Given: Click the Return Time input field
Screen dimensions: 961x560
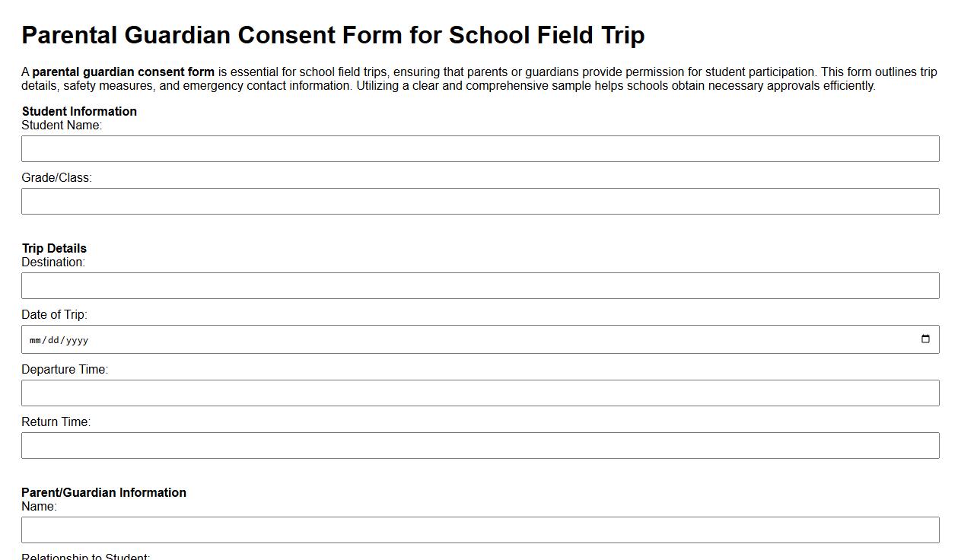Looking at the screenshot, I should pos(479,445).
